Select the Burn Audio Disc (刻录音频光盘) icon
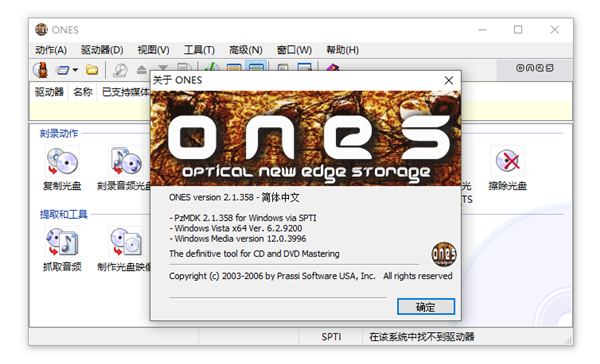Image resolution: width=600 pixels, height=364 pixels. (x=124, y=168)
